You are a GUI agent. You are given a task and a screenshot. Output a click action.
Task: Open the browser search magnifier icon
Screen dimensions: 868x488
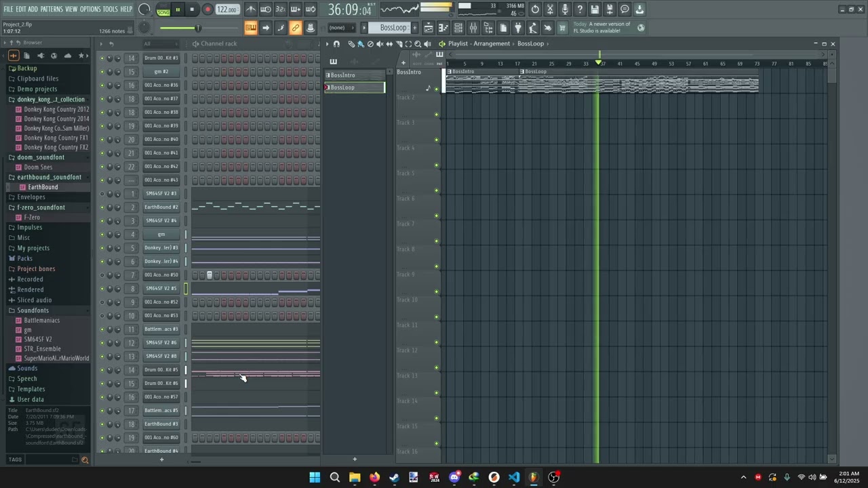click(x=85, y=460)
